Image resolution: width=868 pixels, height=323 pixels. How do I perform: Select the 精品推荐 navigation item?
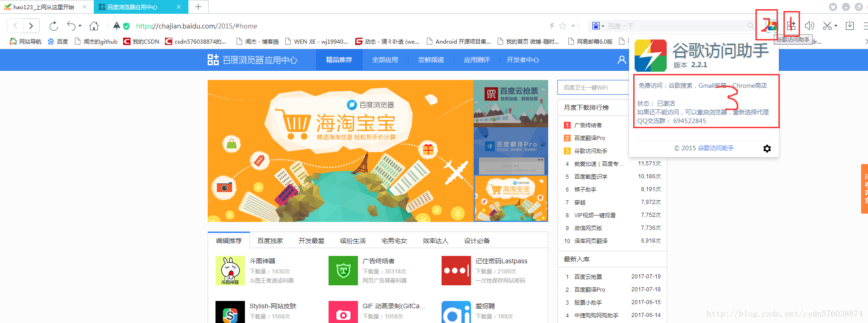pyautogui.click(x=339, y=60)
